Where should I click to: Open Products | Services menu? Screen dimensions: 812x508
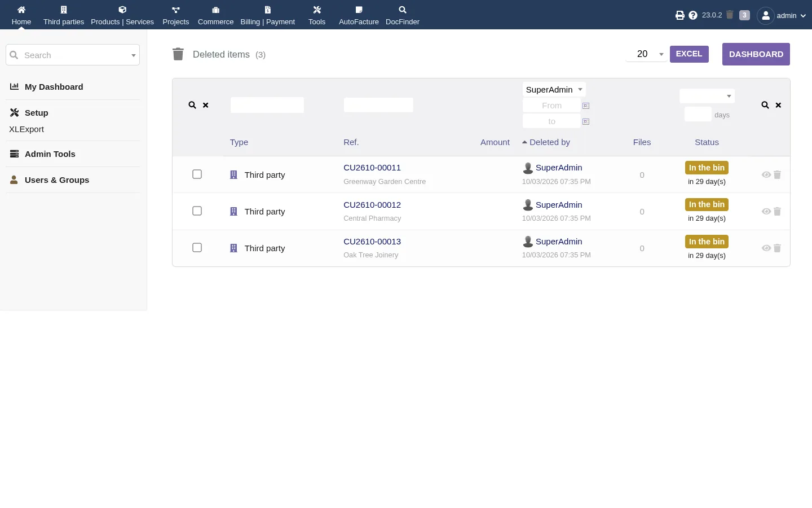pyautogui.click(x=122, y=15)
